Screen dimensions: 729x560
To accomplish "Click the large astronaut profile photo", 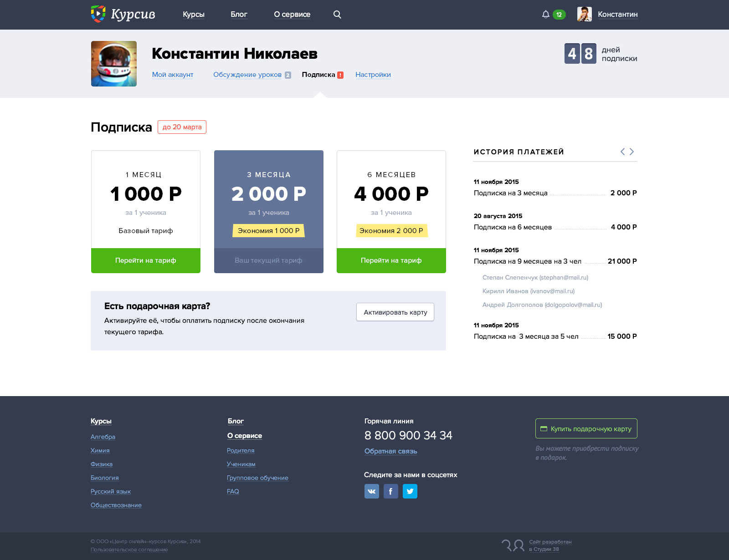I will (x=114, y=64).
